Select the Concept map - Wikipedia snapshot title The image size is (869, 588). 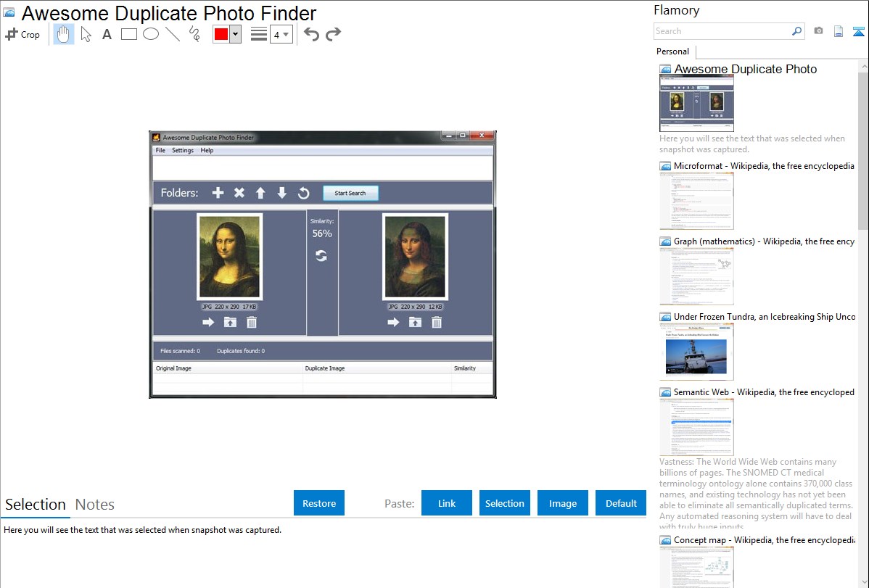click(x=764, y=539)
